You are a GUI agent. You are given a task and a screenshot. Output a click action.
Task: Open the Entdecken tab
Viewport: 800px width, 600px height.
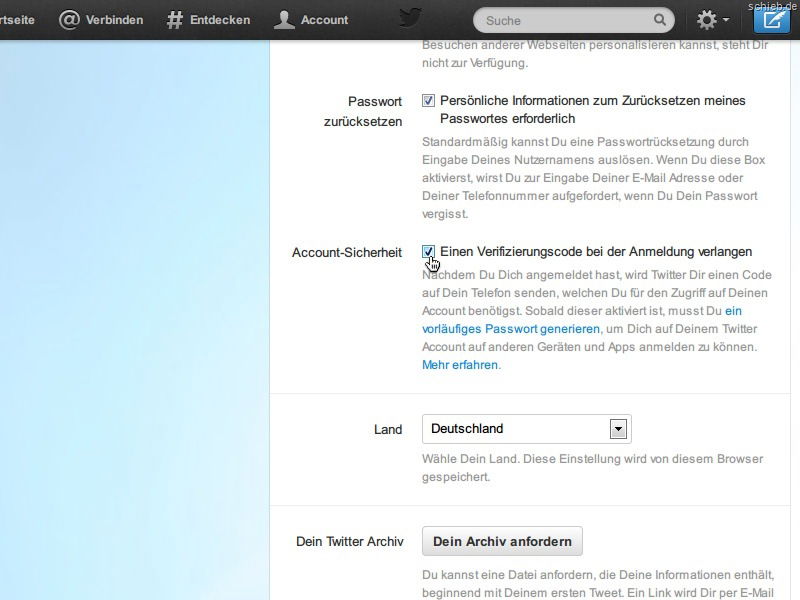[209, 20]
